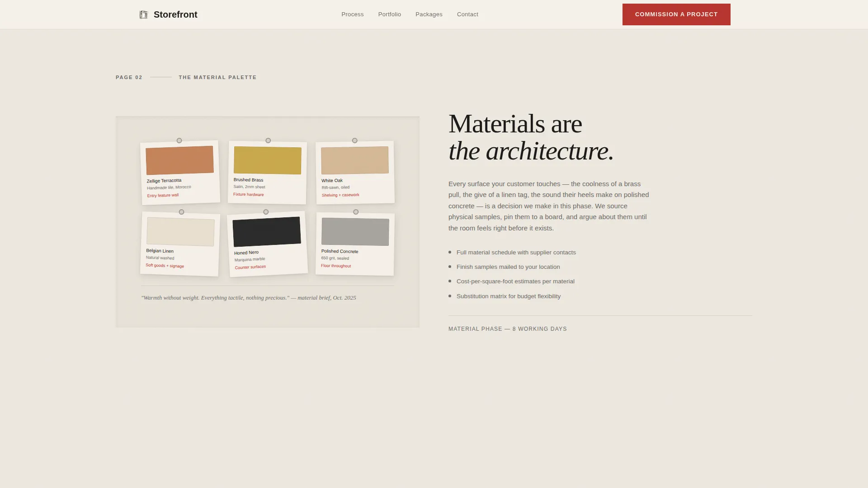Go to the Packages nav item
This screenshot has height=488, width=868.
click(429, 14)
